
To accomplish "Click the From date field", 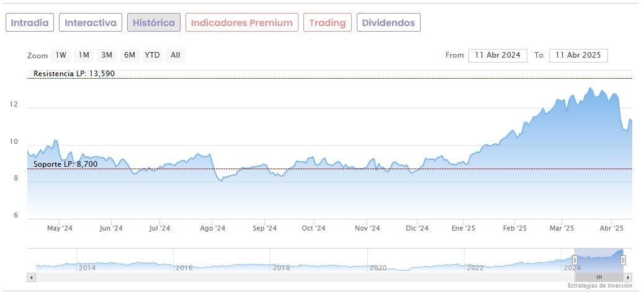I will coord(498,55).
